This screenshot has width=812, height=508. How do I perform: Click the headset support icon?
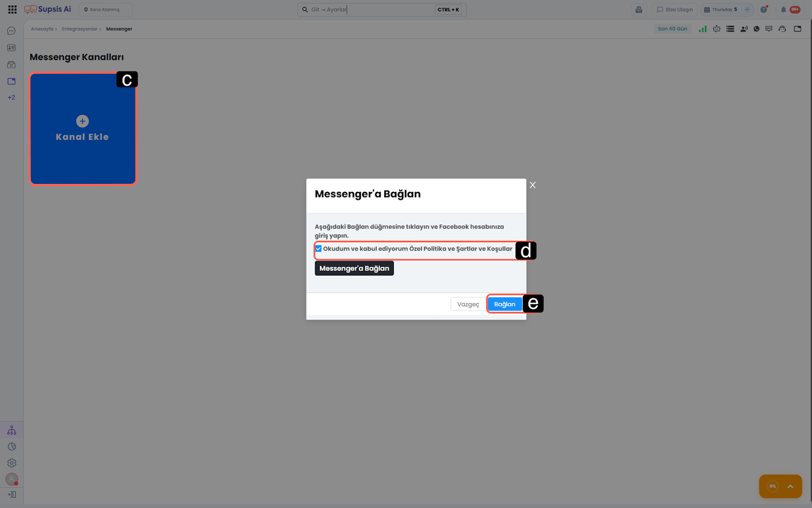pyautogui.click(x=782, y=29)
